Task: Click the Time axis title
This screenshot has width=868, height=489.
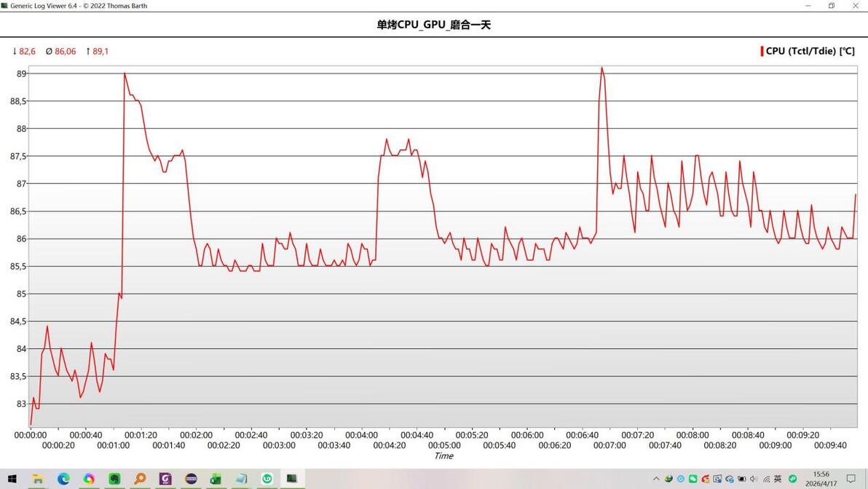Action: click(x=444, y=455)
